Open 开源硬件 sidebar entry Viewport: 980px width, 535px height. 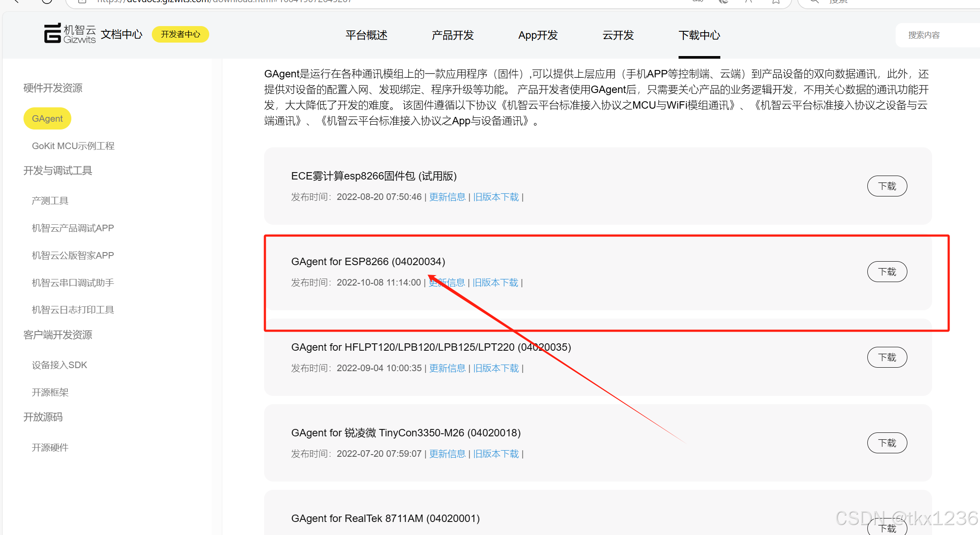pos(50,448)
